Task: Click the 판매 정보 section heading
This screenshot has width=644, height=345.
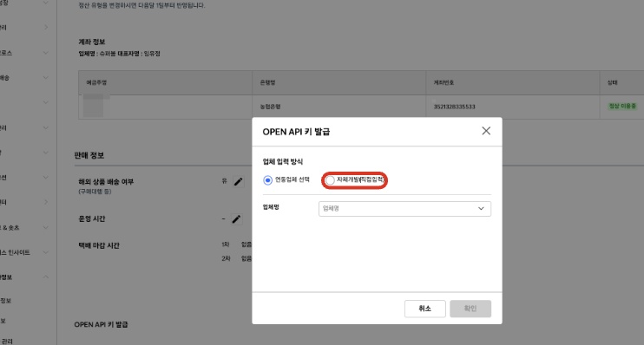Action: 89,155
